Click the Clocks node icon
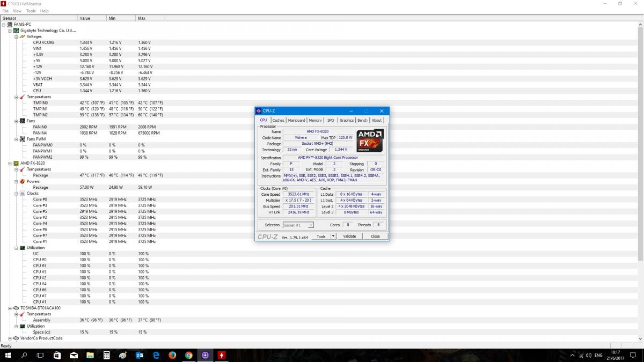This screenshot has height=362, width=644. [x=22, y=194]
